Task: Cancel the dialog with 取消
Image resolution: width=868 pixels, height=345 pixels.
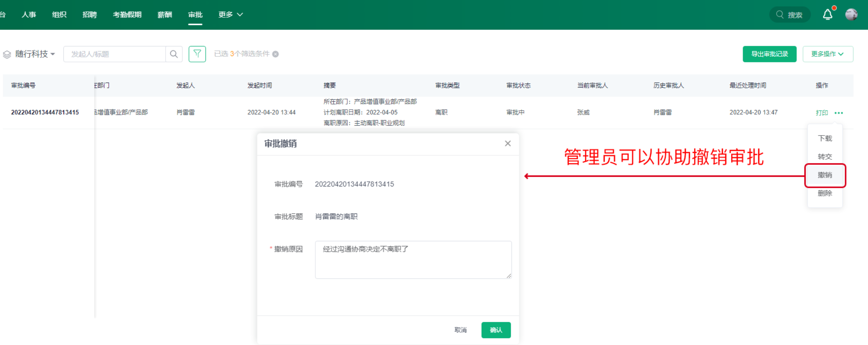Action: coord(461,330)
